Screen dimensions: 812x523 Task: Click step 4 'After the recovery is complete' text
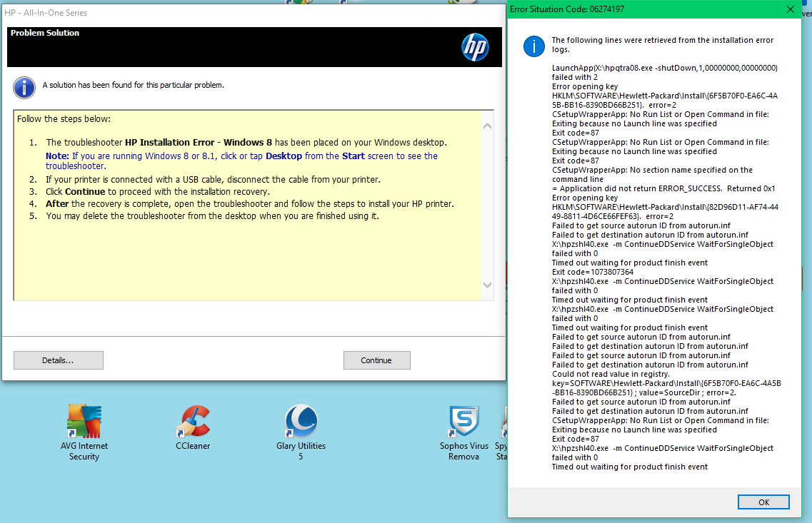(250, 204)
